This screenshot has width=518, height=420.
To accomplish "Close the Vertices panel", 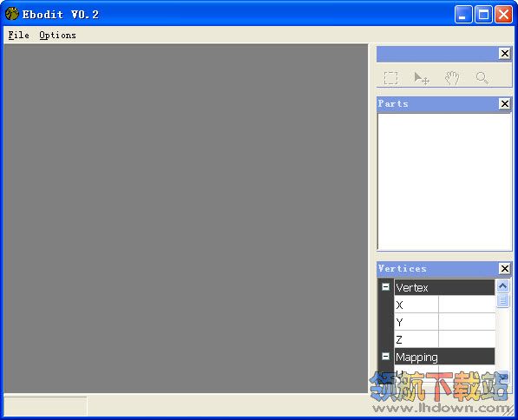I will pyautogui.click(x=505, y=269).
